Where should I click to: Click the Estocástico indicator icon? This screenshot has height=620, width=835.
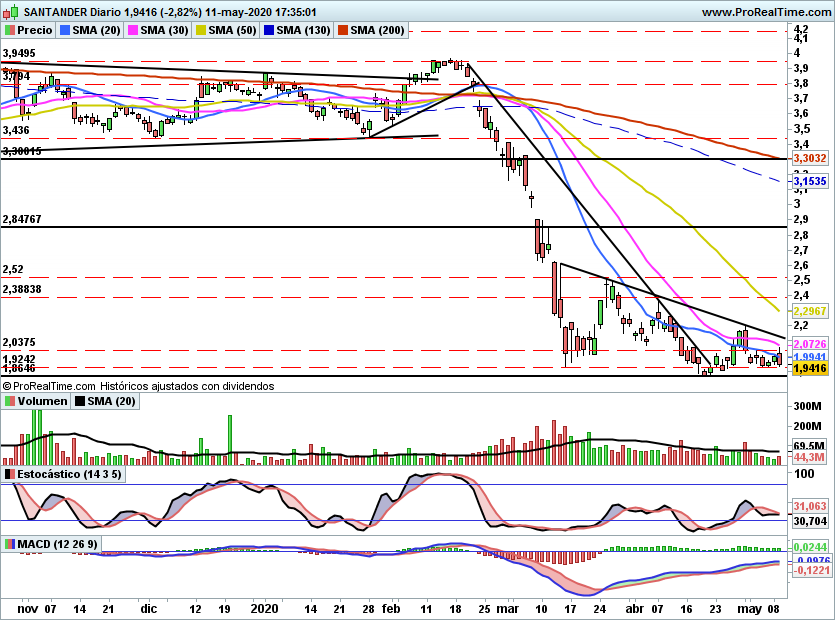[10, 473]
